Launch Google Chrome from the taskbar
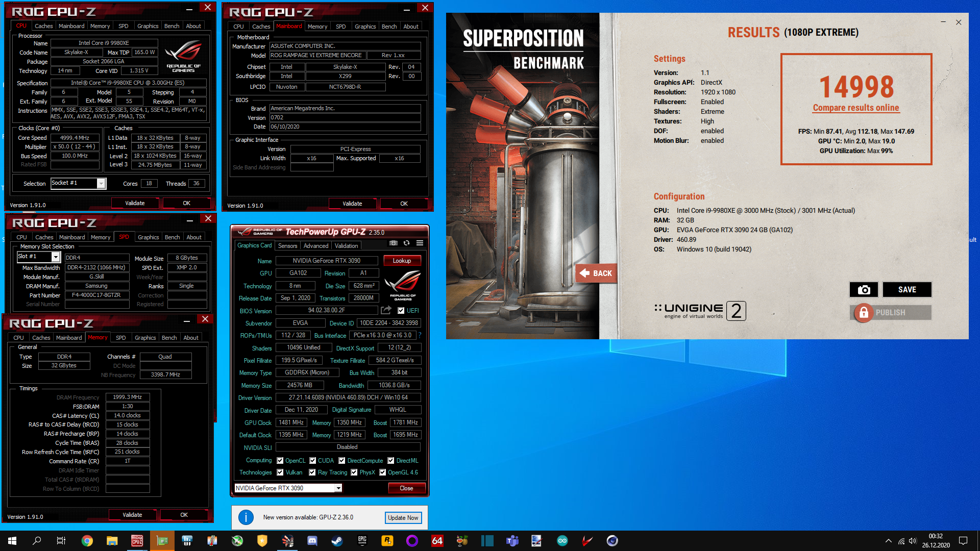 pos(87,541)
